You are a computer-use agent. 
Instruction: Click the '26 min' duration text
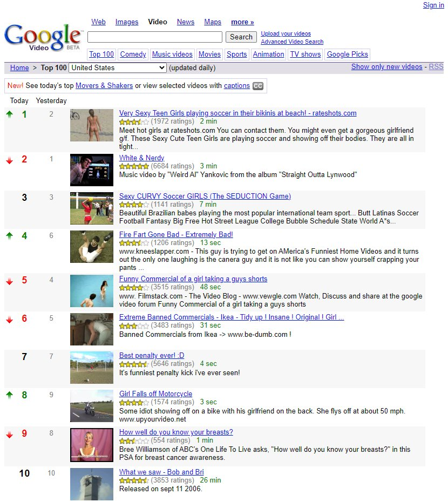(x=211, y=480)
